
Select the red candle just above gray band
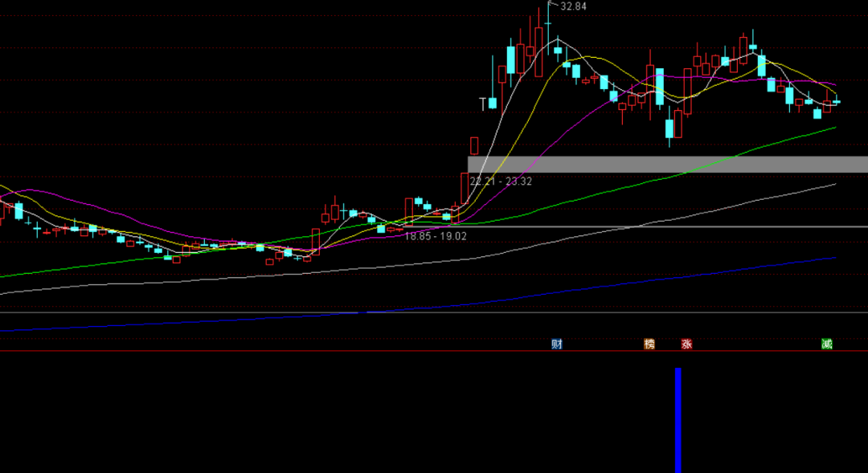tap(474, 145)
